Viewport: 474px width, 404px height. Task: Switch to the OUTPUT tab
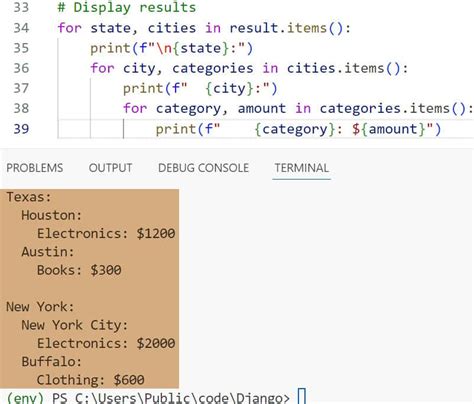pyautogui.click(x=110, y=168)
